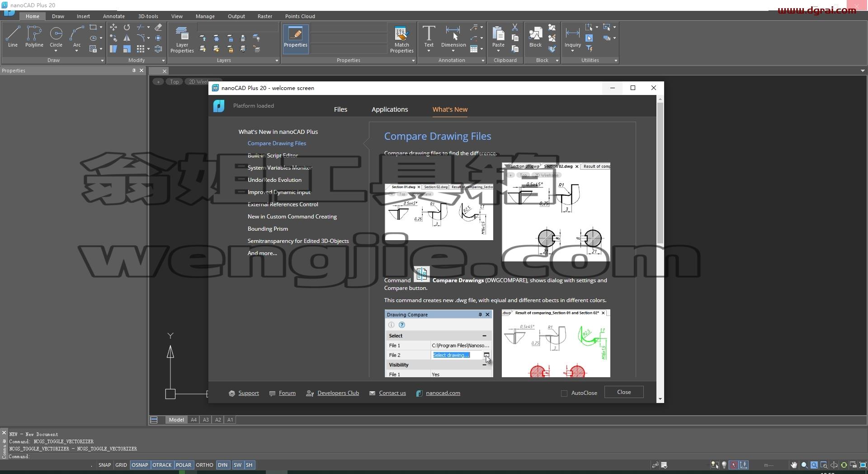The height and width of the screenshot is (474, 868).
Task: Click the Close button on welcome screen
Action: click(x=624, y=392)
